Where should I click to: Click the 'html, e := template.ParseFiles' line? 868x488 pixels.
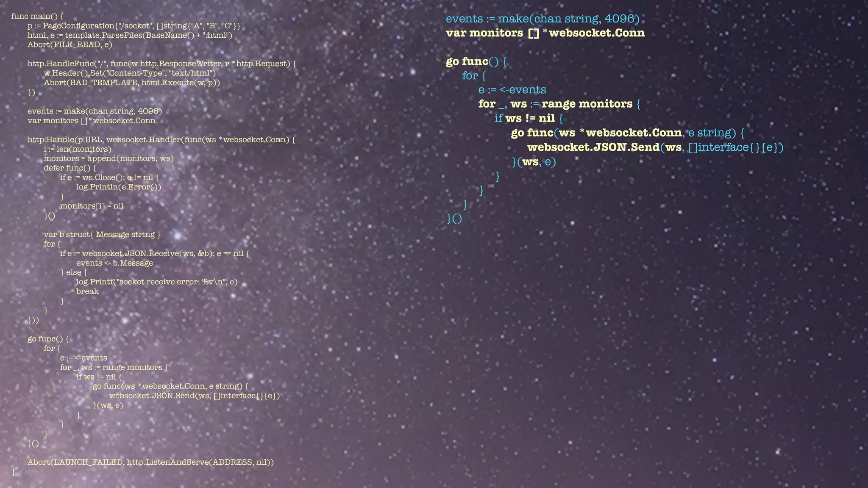pyautogui.click(x=130, y=35)
